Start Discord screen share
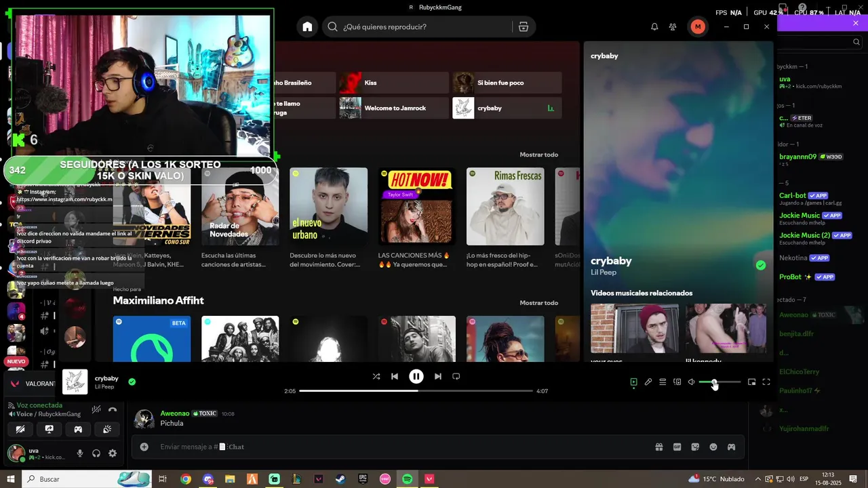The image size is (868, 488). pyautogui.click(x=50, y=429)
